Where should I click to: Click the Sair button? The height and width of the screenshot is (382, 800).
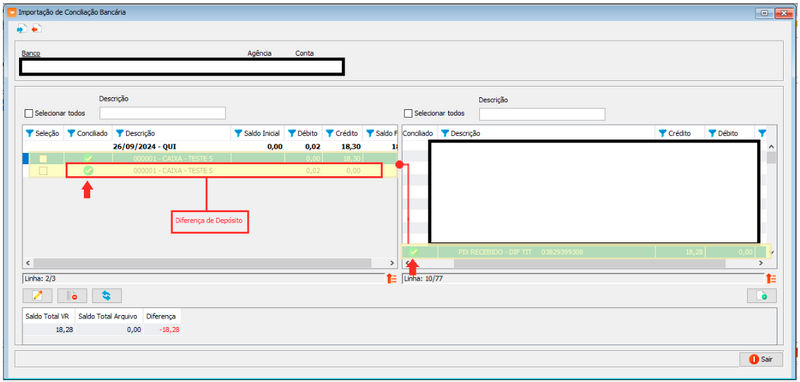[x=761, y=359]
